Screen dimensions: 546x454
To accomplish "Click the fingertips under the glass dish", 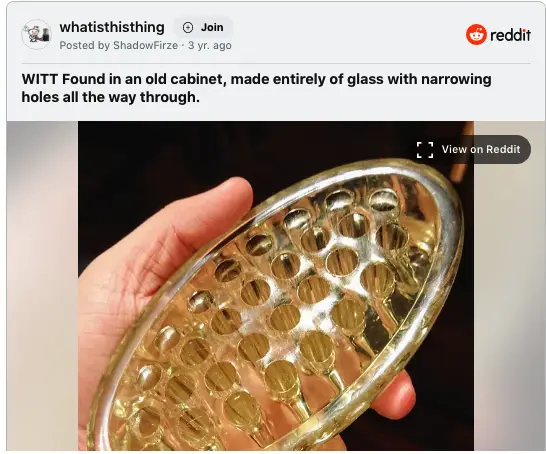I will 397,395.
